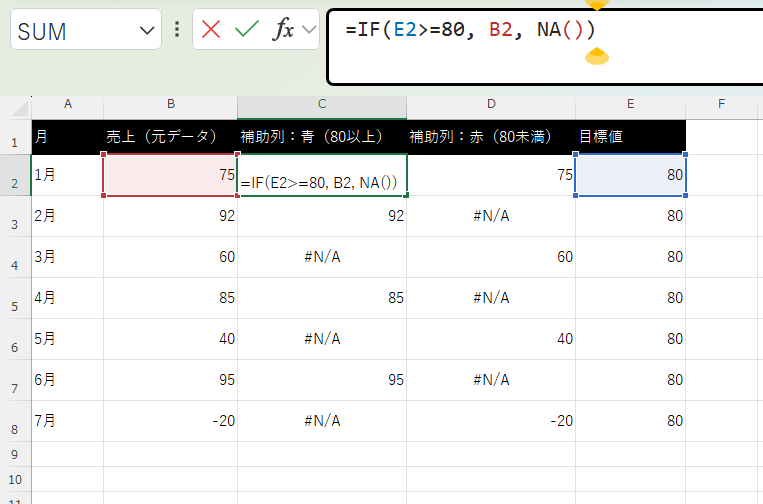Click the #N/A cell in the 3月 row
Viewport: 763px width, 504px height.
coord(322,257)
